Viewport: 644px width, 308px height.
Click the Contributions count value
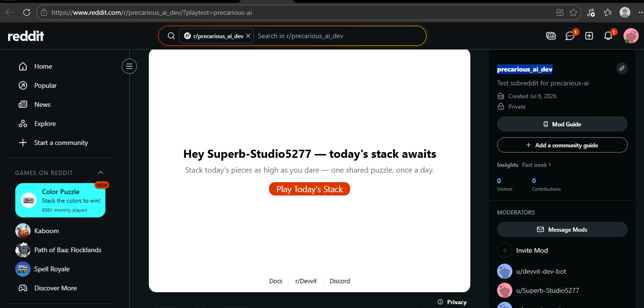(534, 181)
